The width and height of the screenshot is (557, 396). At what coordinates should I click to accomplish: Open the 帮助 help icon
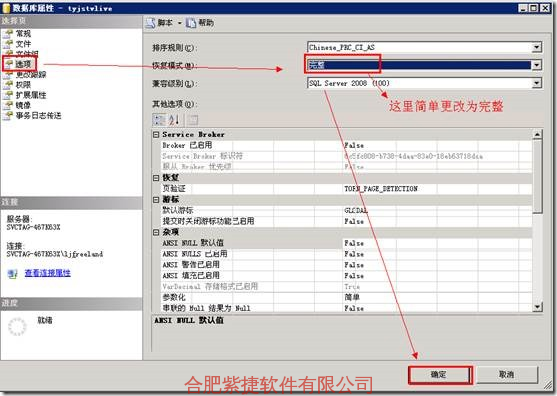(x=191, y=23)
